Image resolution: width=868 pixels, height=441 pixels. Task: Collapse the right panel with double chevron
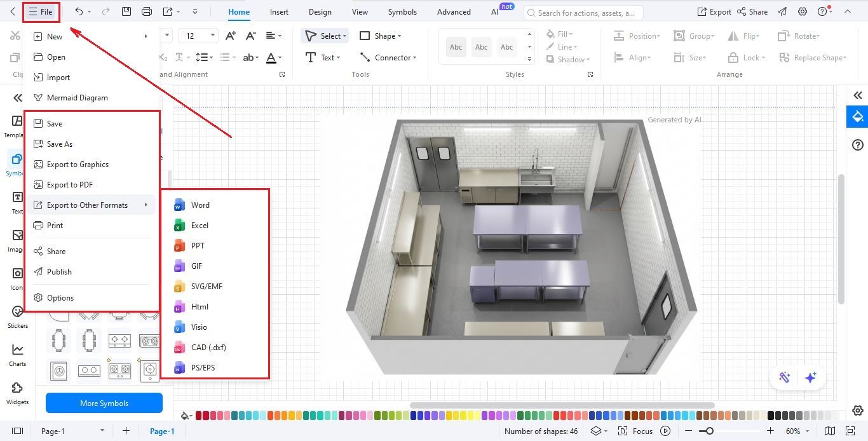pos(858,95)
